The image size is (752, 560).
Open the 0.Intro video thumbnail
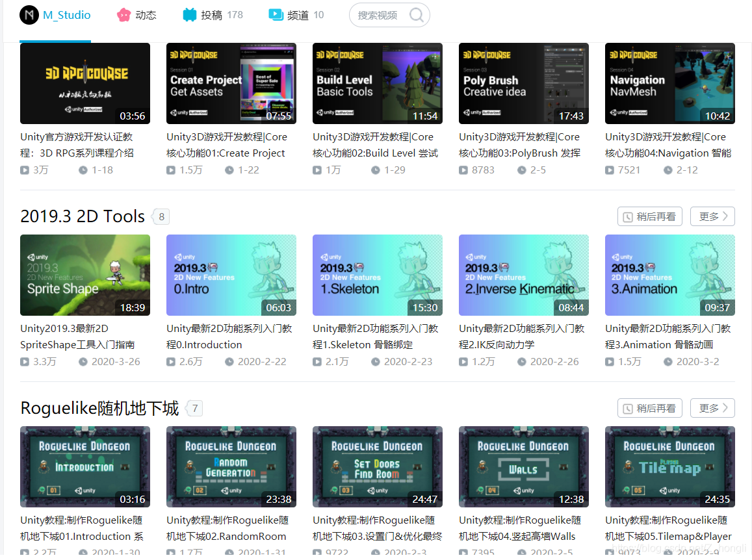231,275
